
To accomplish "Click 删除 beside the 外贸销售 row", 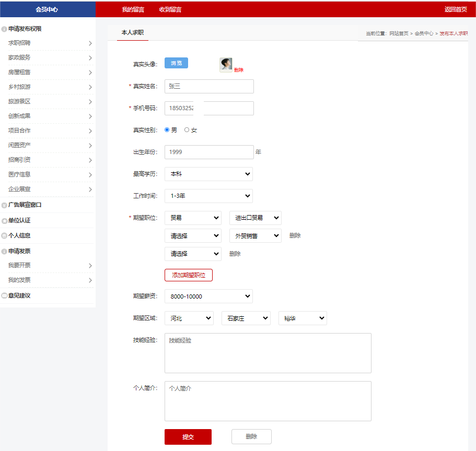I will 295,235.
